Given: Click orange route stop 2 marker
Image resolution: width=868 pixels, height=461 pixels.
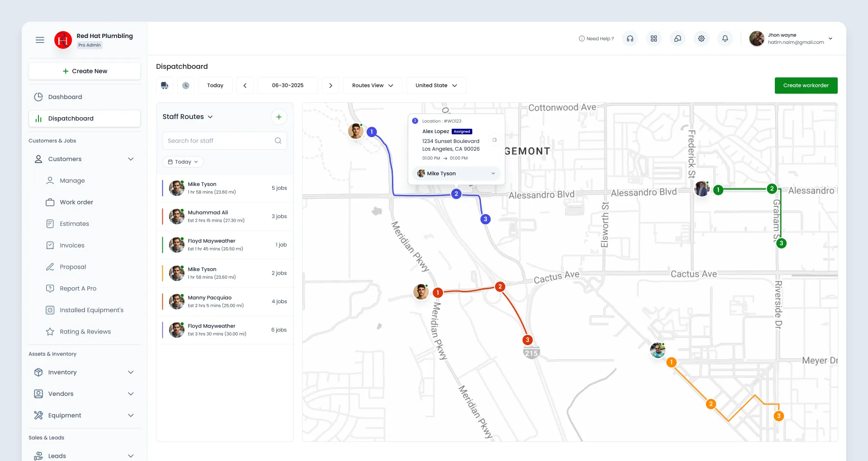Looking at the screenshot, I should [x=711, y=404].
